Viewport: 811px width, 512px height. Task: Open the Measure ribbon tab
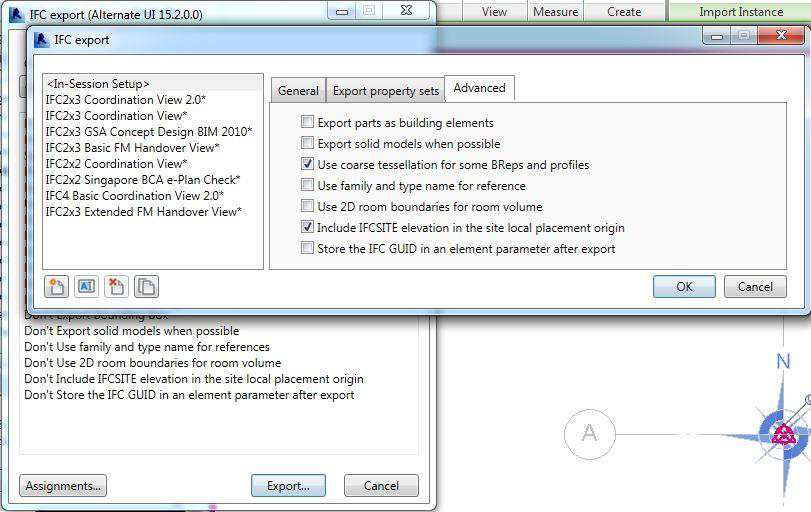[x=555, y=11]
